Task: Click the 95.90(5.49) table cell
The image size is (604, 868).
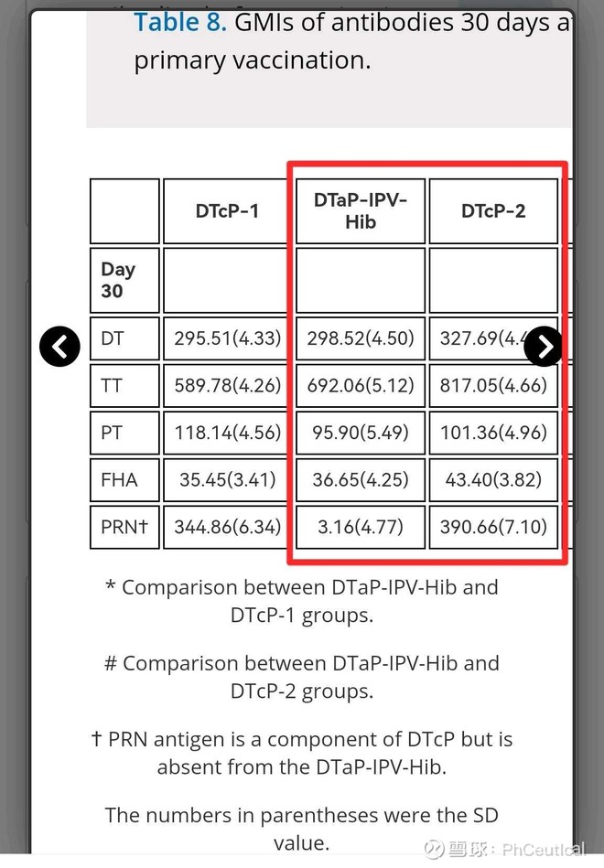Action: click(x=360, y=433)
